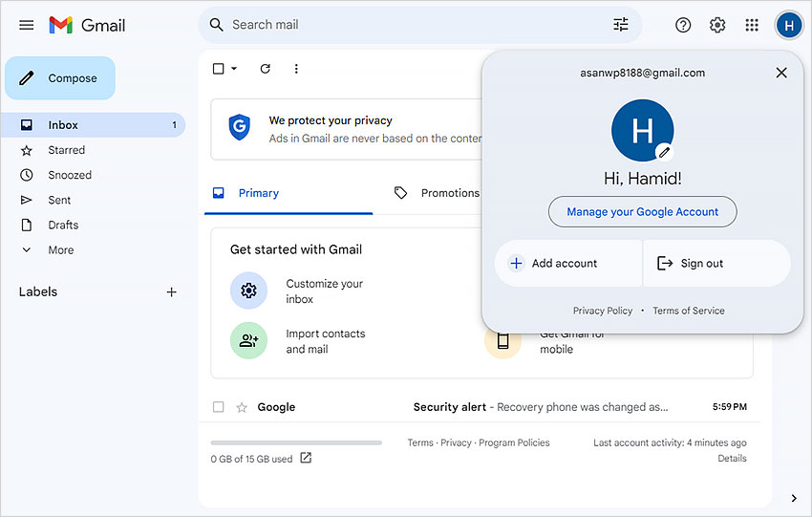Create new label with plus icon
The width and height of the screenshot is (812, 517).
click(x=171, y=292)
